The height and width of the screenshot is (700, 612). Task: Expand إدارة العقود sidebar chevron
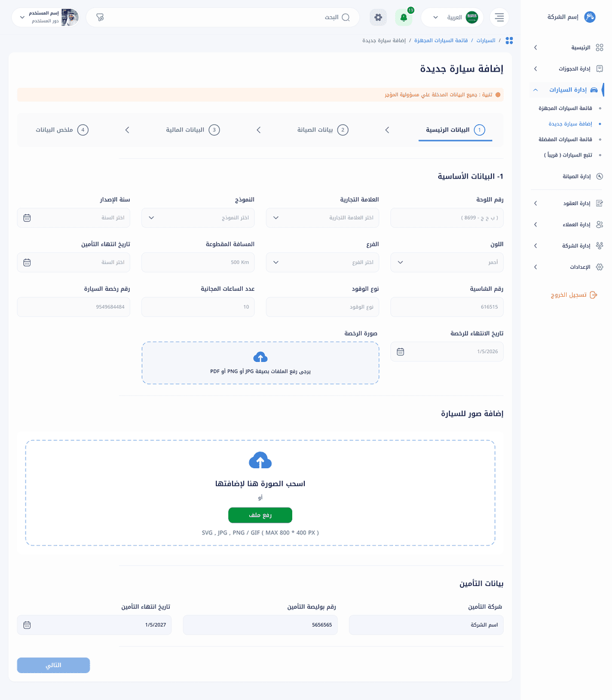pos(535,203)
